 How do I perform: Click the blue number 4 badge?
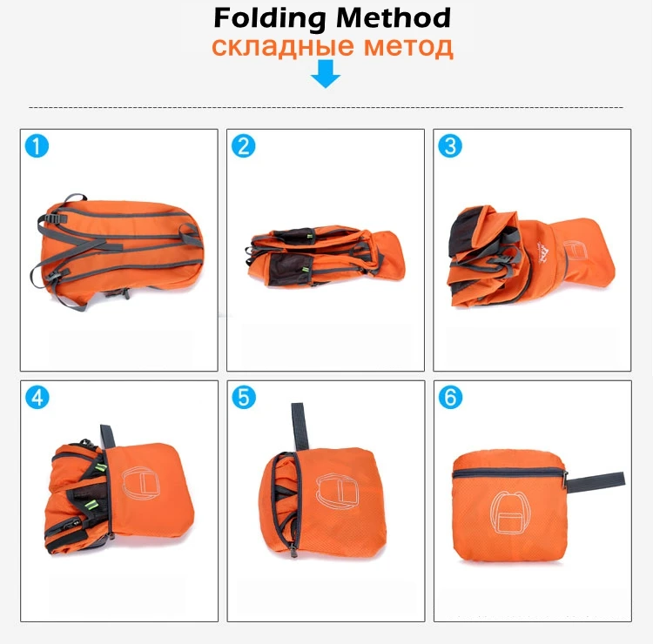coord(37,397)
